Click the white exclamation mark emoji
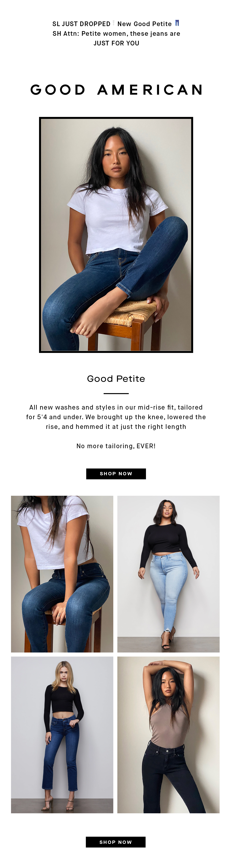The image size is (232, 868). [114, 23]
